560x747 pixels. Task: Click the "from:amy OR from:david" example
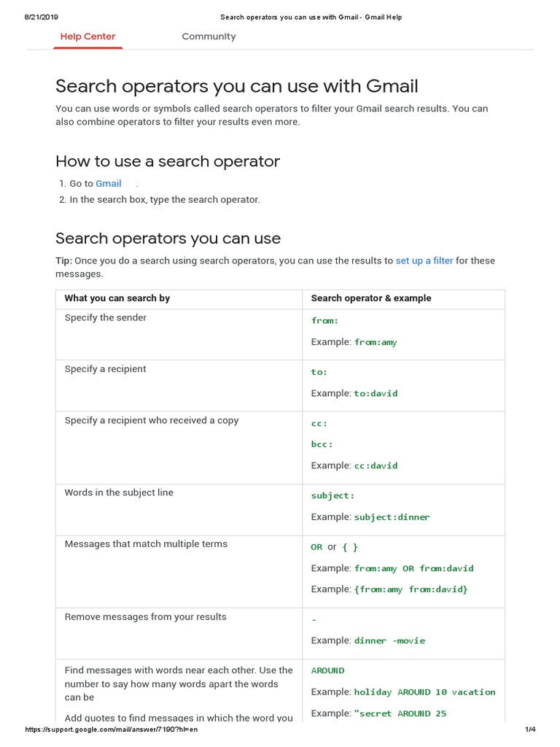pos(413,568)
